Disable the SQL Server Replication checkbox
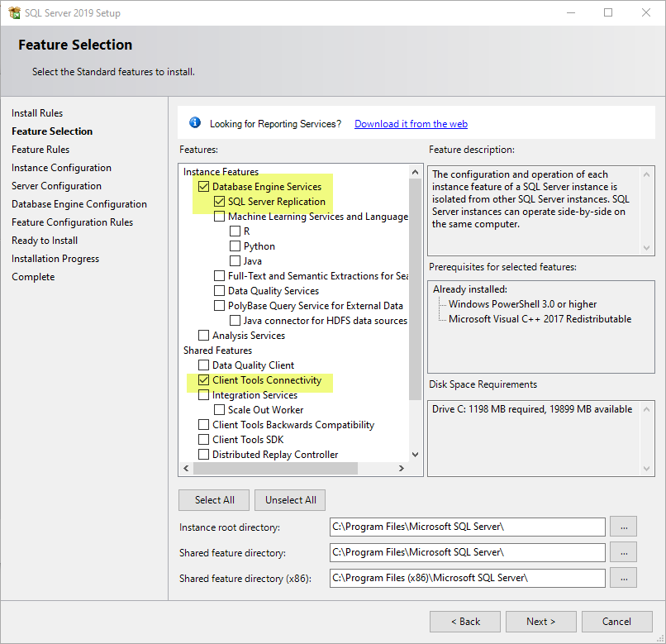The width and height of the screenshot is (666, 644). pos(220,202)
